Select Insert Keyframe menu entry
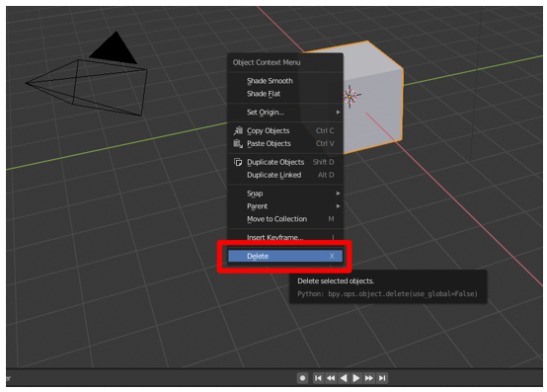 coord(285,237)
